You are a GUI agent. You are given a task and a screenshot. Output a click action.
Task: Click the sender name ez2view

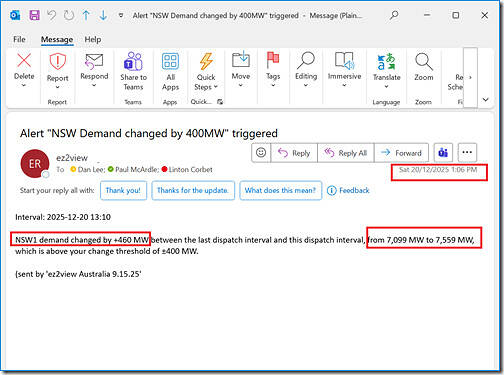(72, 157)
